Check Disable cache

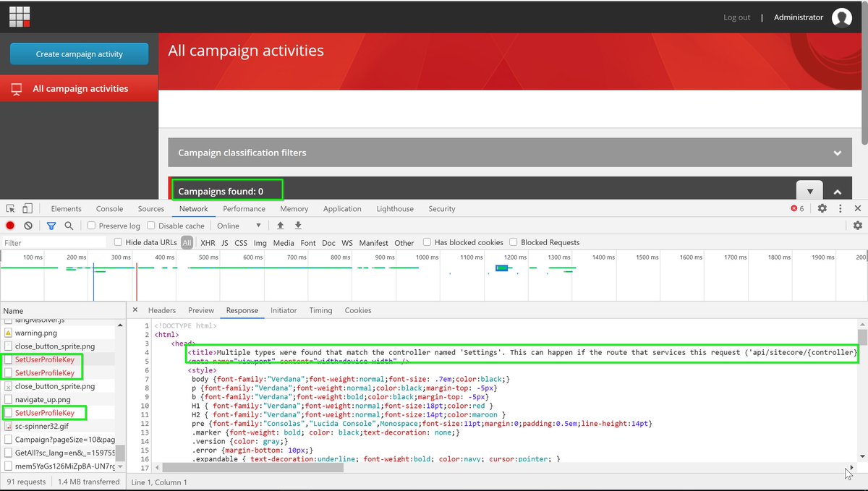click(x=152, y=226)
